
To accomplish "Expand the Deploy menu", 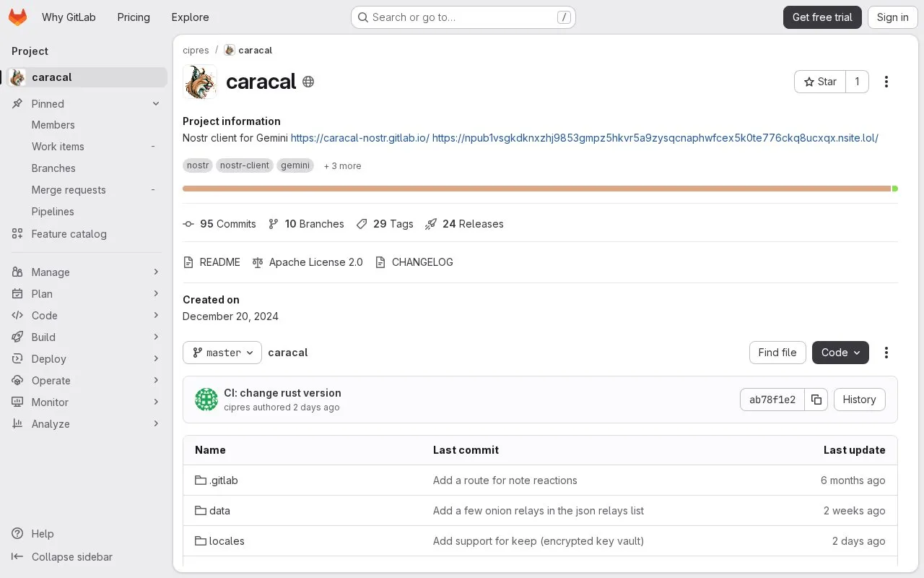I will (87, 359).
